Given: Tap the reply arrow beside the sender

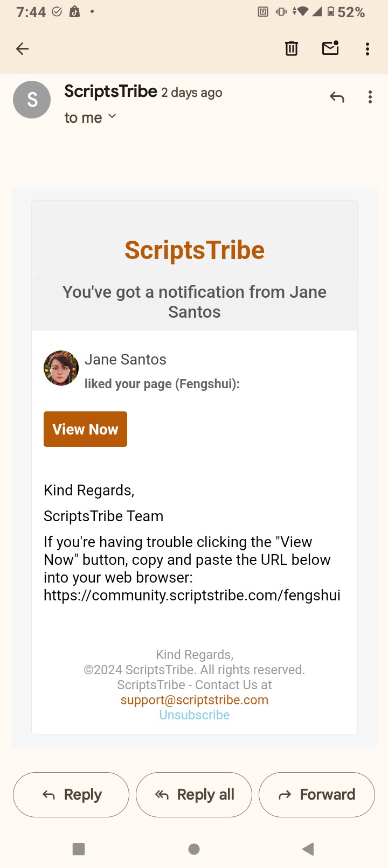Looking at the screenshot, I should pyautogui.click(x=337, y=97).
